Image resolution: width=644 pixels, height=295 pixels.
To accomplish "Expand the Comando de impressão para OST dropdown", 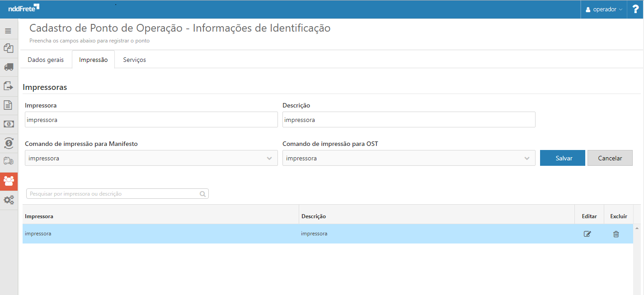I will point(527,159).
